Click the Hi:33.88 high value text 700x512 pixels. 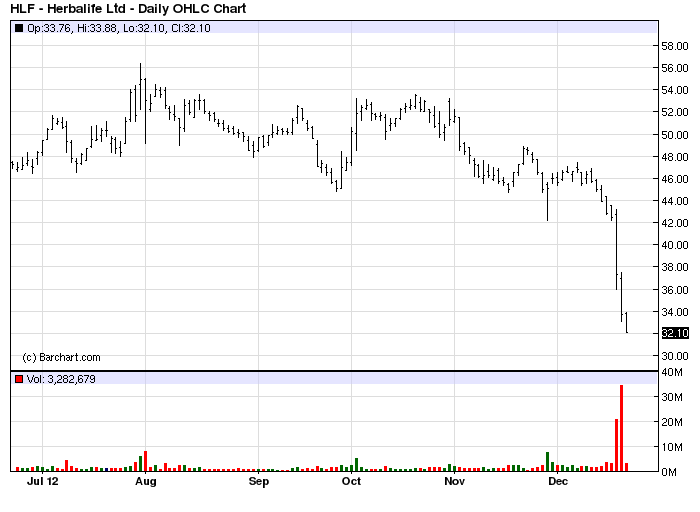pyautogui.click(x=96, y=28)
